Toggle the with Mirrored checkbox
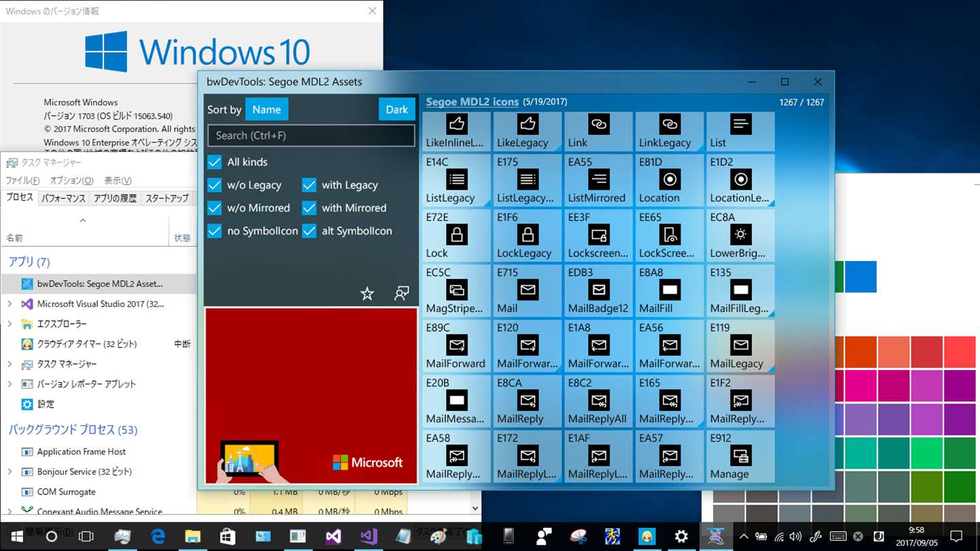Screen dimensions: 980x551 click(x=309, y=208)
